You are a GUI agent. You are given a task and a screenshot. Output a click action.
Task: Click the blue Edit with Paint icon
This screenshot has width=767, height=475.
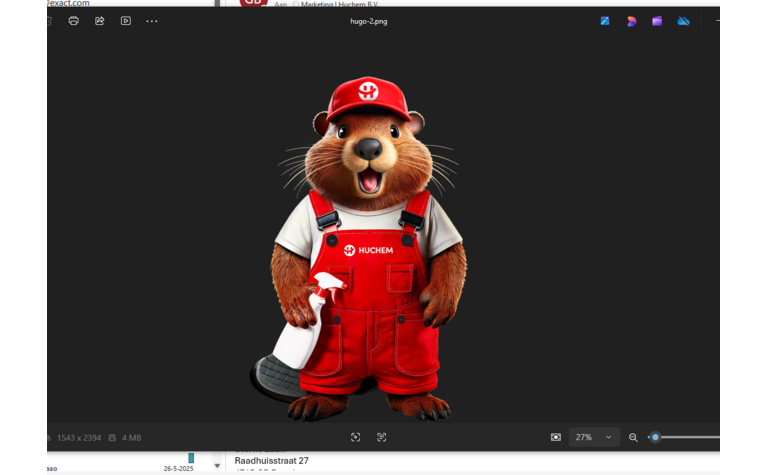click(x=605, y=21)
